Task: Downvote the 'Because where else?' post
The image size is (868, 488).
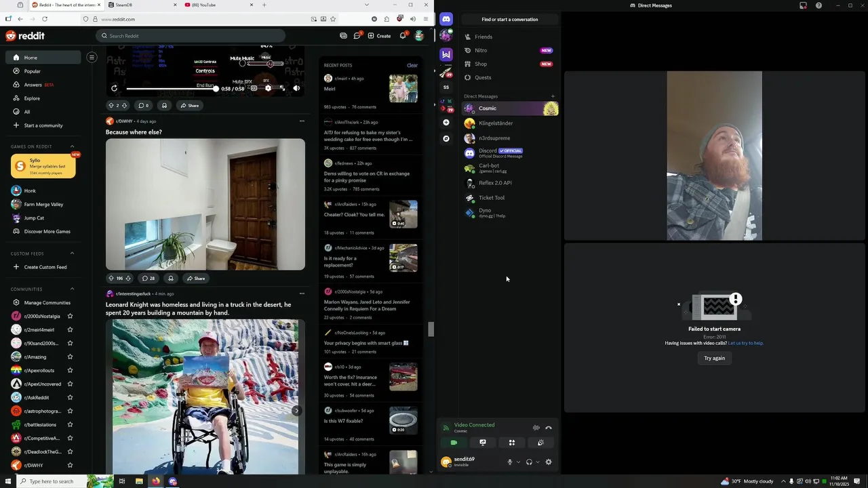Action: pos(127,279)
